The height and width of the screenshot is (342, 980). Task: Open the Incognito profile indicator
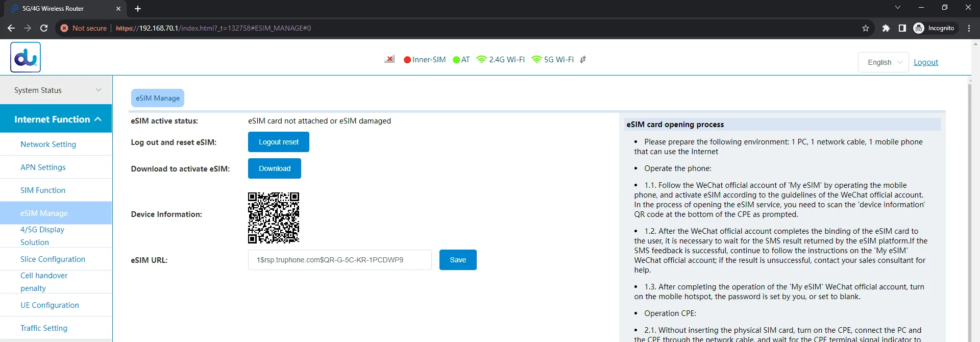[x=935, y=28]
